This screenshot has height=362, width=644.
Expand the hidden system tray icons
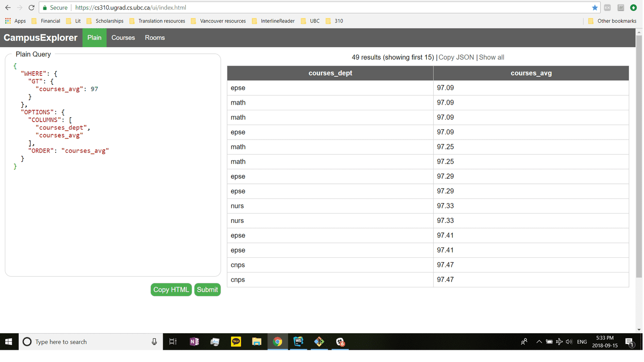click(x=538, y=342)
